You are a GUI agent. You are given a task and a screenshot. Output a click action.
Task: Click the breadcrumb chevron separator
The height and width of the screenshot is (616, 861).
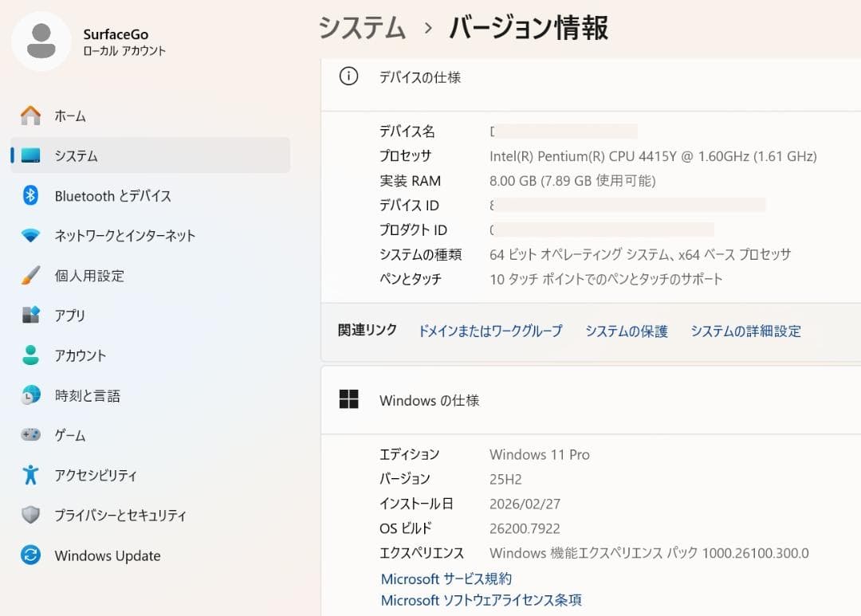click(428, 28)
